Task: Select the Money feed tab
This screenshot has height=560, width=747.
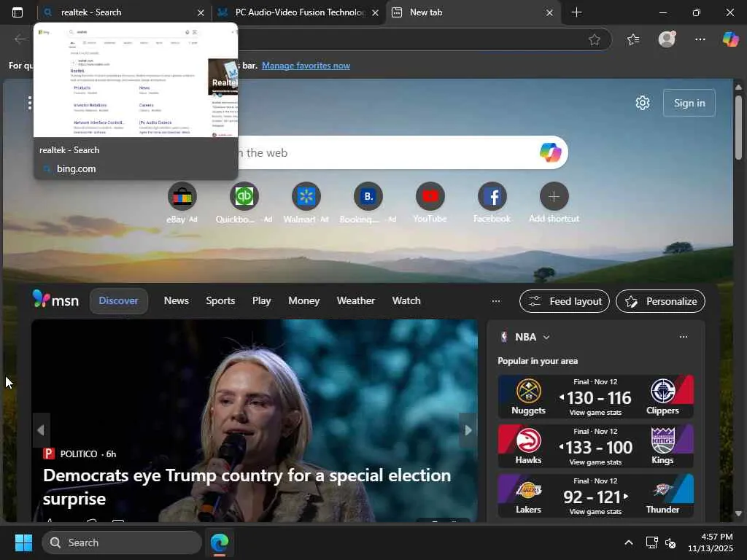Action: click(303, 301)
